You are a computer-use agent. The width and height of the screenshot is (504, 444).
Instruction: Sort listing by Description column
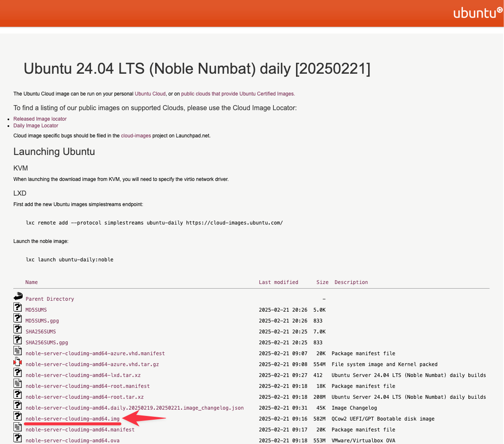(351, 282)
